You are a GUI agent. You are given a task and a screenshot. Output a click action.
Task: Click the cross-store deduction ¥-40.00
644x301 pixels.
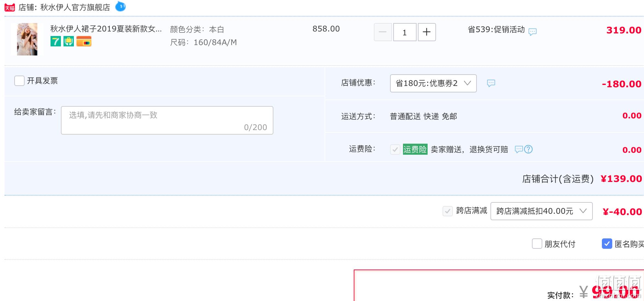622,212
